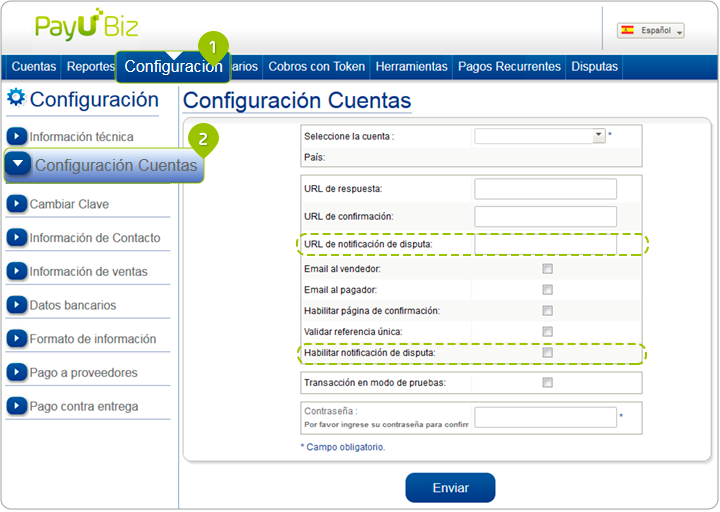Open Información de Contacto sidebar link
The image size is (720, 512).
coord(95,238)
